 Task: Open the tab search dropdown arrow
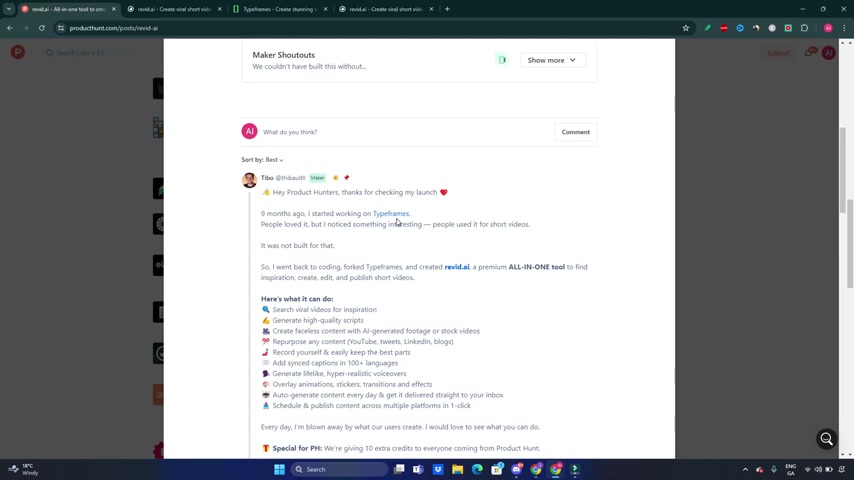[9, 9]
